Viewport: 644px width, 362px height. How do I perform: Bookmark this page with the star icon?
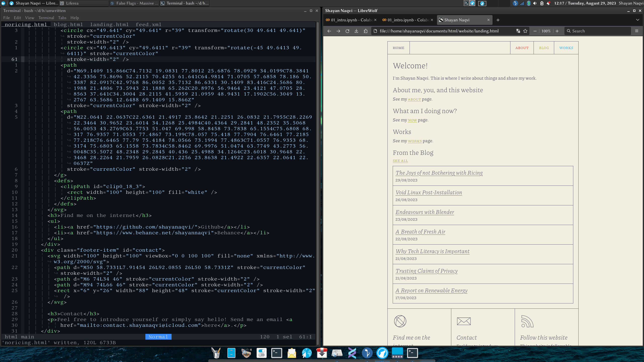525,31
